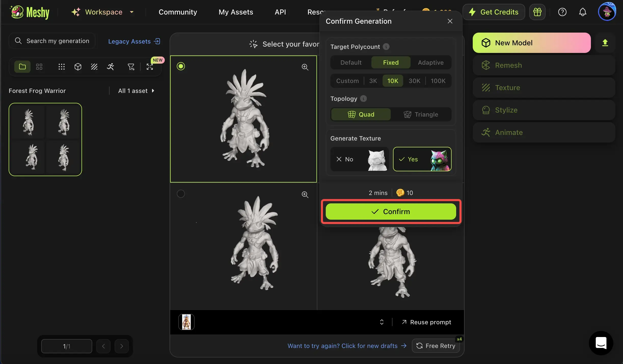The width and height of the screenshot is (623, 364).
Task: Select the animate filter running-figure icon
Action: 111,67
